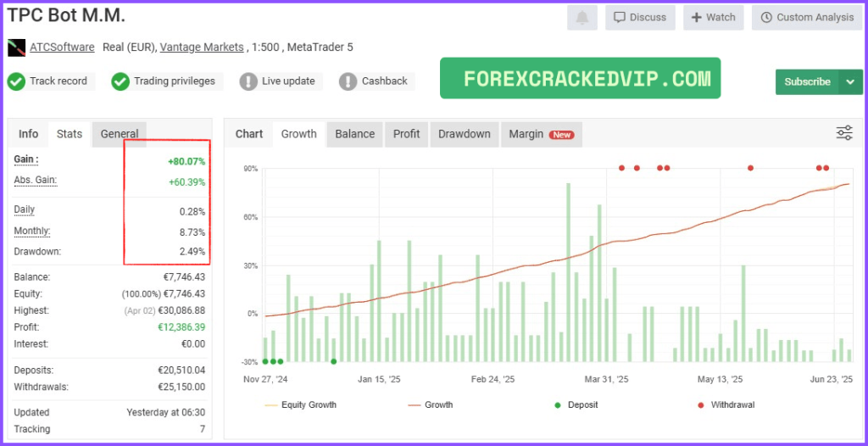Click the TPC Bot M.M. title
This screenshot has width=868, height=446.
(x=66, y=15)
